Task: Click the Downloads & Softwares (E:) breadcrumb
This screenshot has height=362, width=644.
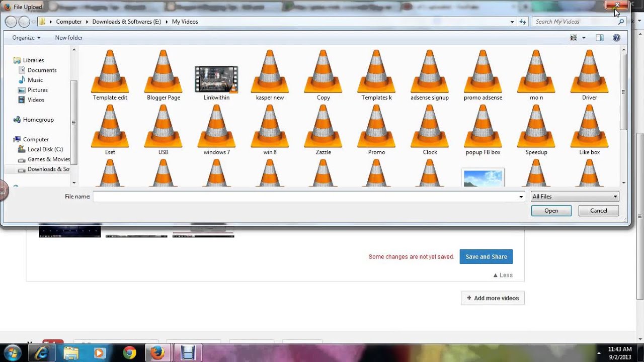Action: (x=127, y=22)
